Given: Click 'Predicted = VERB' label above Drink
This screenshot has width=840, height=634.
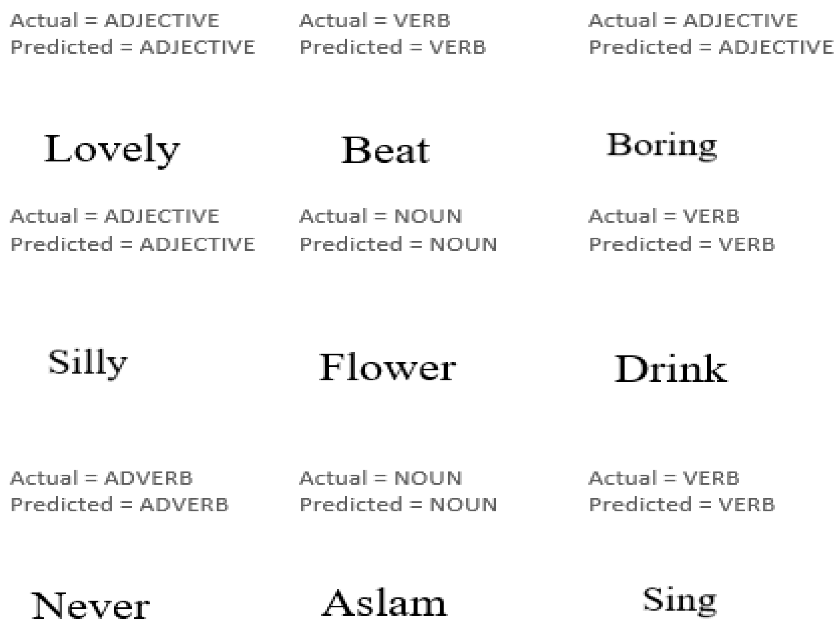Looking at the screenshot, I should coord(682,244).
